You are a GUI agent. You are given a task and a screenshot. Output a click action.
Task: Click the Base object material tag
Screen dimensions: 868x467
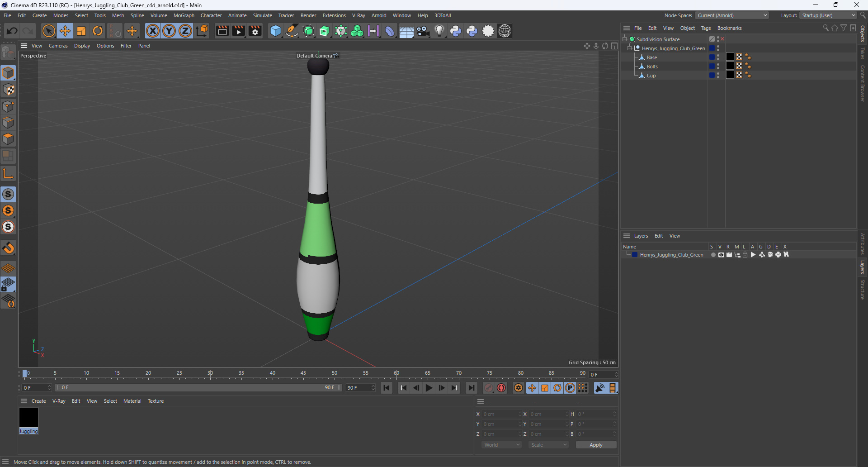[730, 57]
